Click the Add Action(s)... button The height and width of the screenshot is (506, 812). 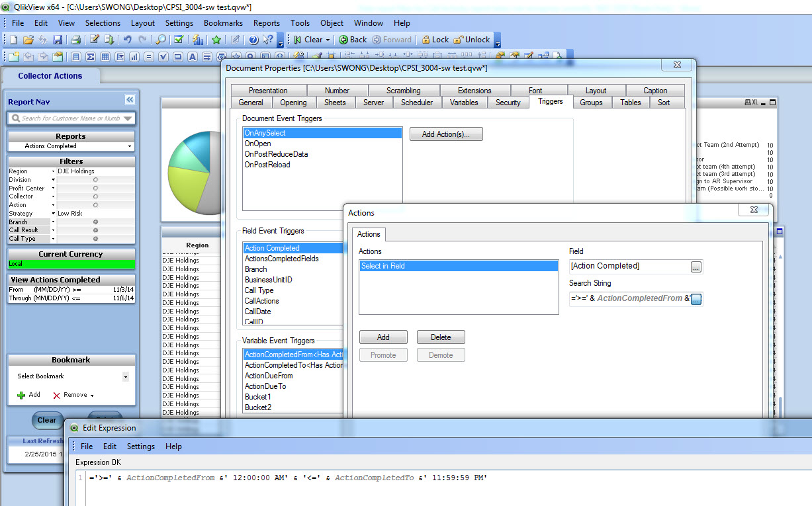coord(446,134)
